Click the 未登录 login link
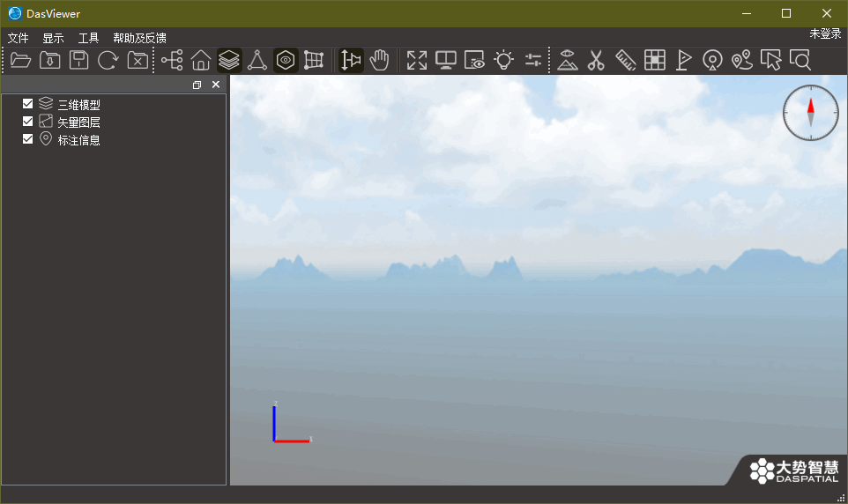 (x=825, y=33)
